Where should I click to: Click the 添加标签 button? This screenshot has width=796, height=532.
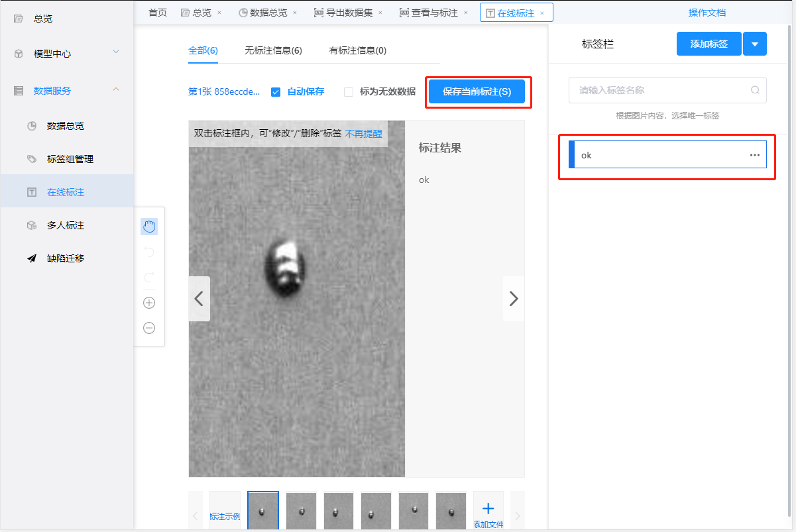pyautogui.click(x=709, y=44)
